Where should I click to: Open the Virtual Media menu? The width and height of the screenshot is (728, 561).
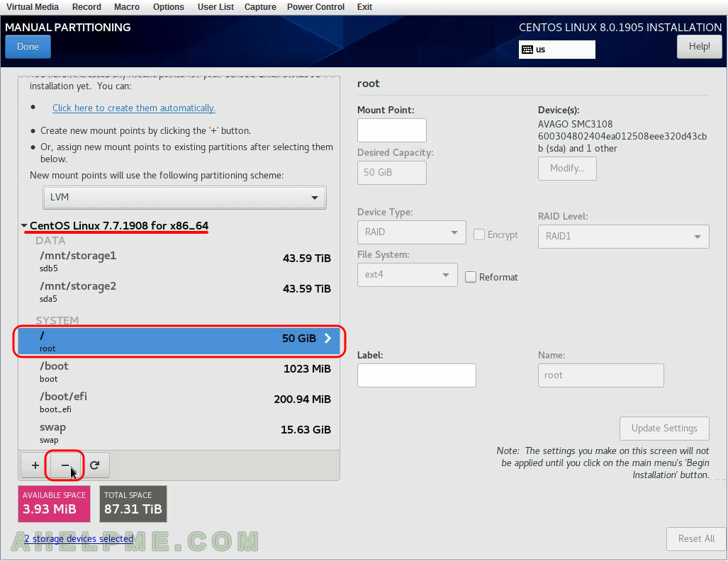(x=33, y=7)
